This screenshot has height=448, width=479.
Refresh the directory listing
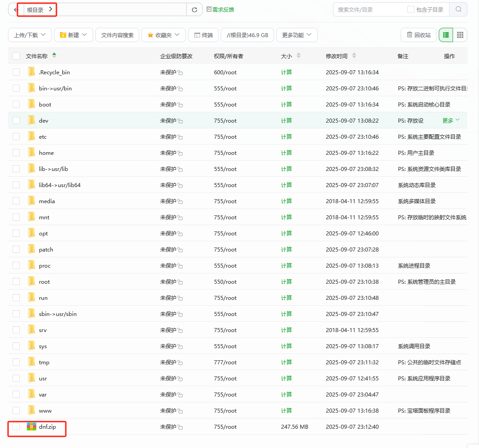tap(194, 10)
